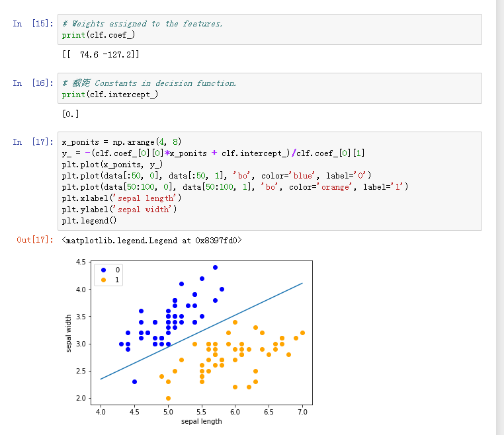The image size is (504, 435).
Task: Click the blue legend marker for class 0
Action: pyautogui.click(x=104, y=270)
